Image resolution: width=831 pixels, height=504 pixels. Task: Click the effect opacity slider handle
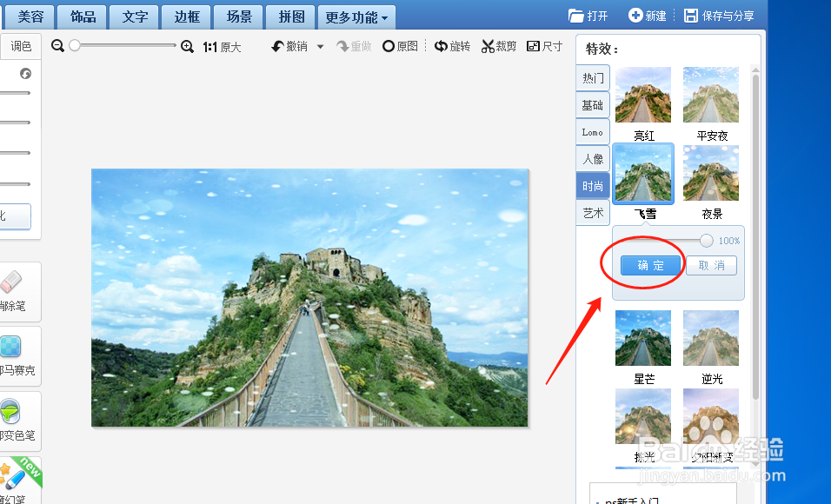coord(706,241)
